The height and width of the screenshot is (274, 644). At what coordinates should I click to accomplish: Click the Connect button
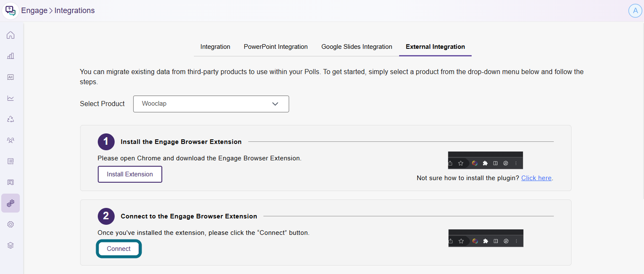pos(119,249)
